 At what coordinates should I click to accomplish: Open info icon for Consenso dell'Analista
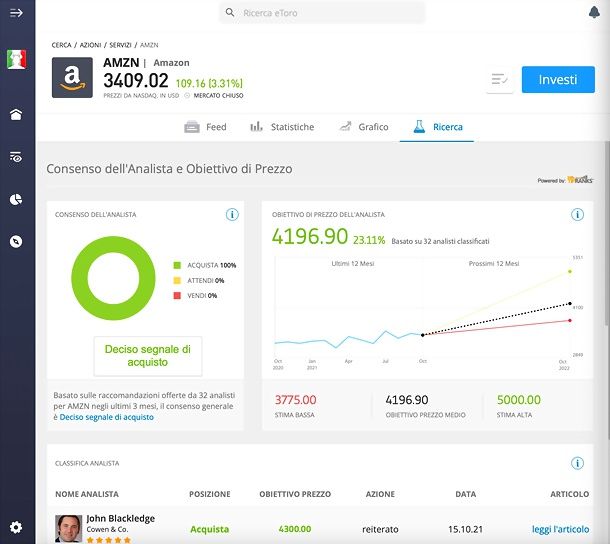(x=232, y=214)
